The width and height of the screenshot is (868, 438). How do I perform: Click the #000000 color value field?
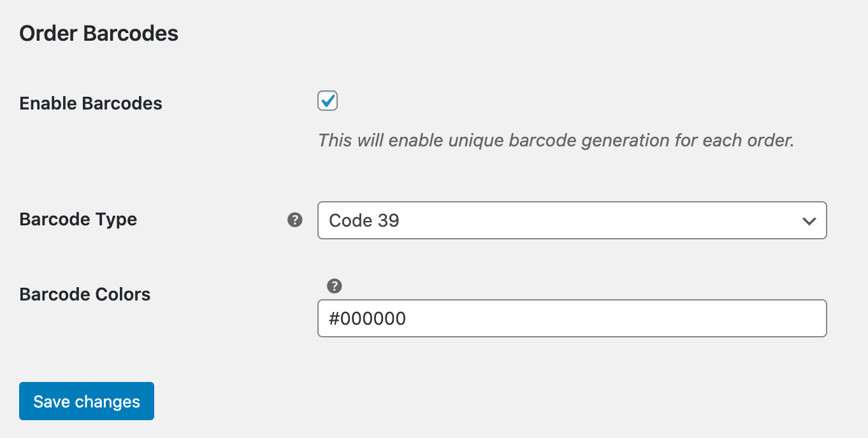coord(572,318)
